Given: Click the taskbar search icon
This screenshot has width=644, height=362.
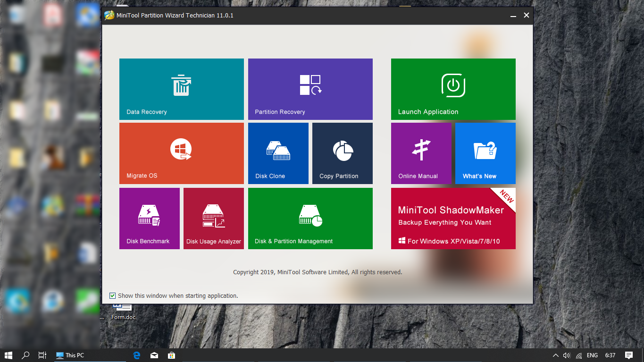Looking at the screenshot, I should (26, 355).
